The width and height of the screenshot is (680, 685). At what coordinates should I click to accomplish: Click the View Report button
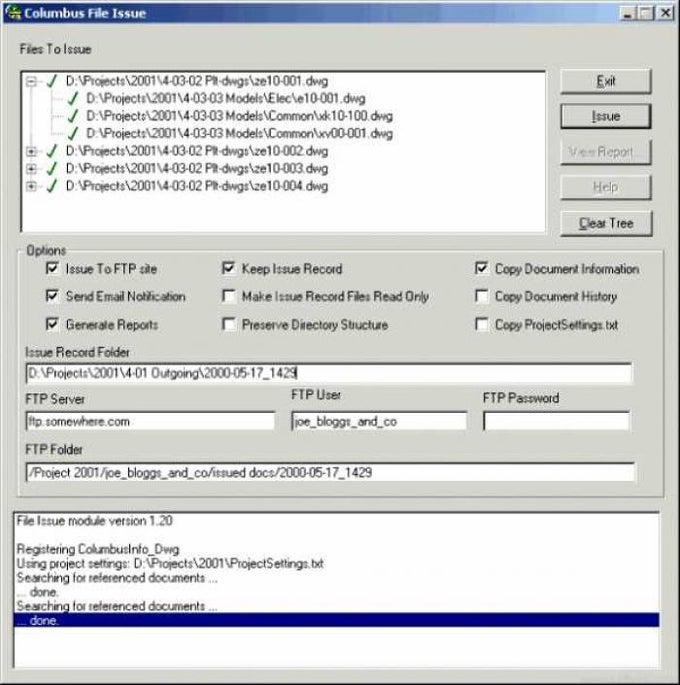click(x=606, y=152)
